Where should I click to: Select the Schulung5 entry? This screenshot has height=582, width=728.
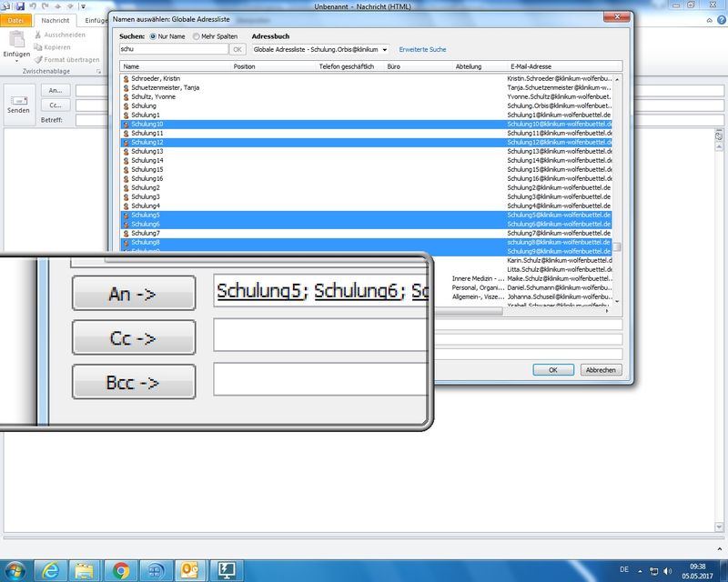tap(366, 216)
